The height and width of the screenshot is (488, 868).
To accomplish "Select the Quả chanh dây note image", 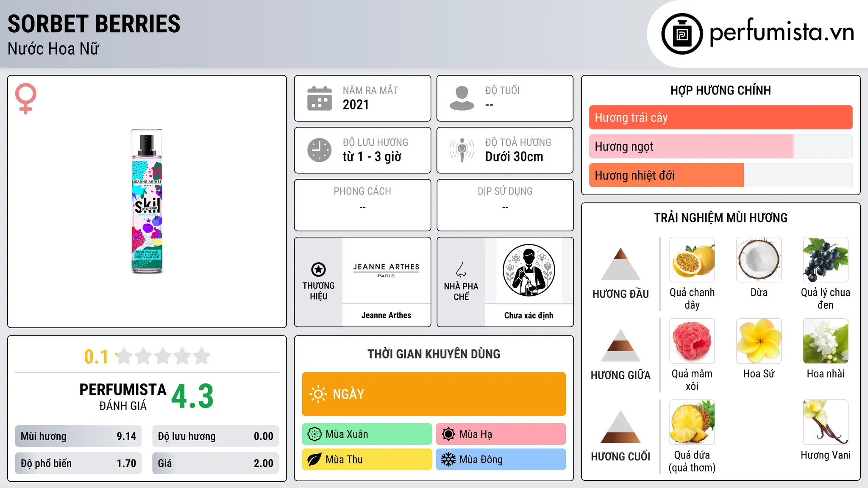I will pos(692,260).
